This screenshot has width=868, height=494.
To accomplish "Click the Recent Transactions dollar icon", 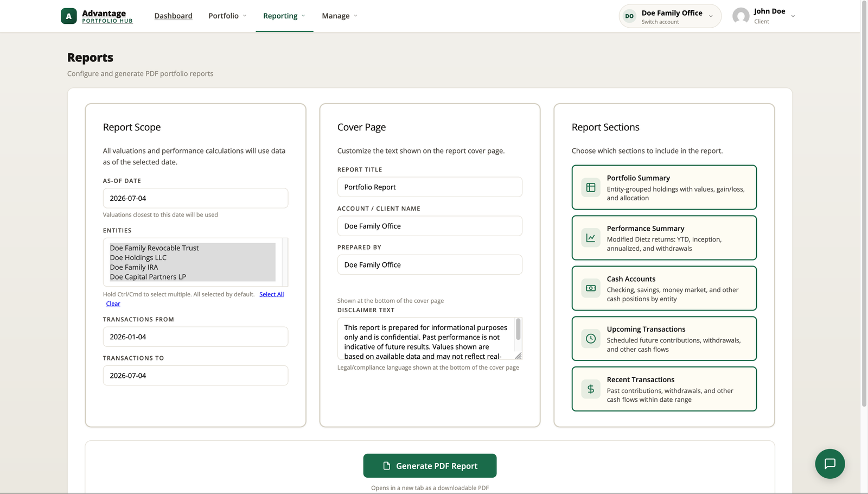I will (591, 389).
